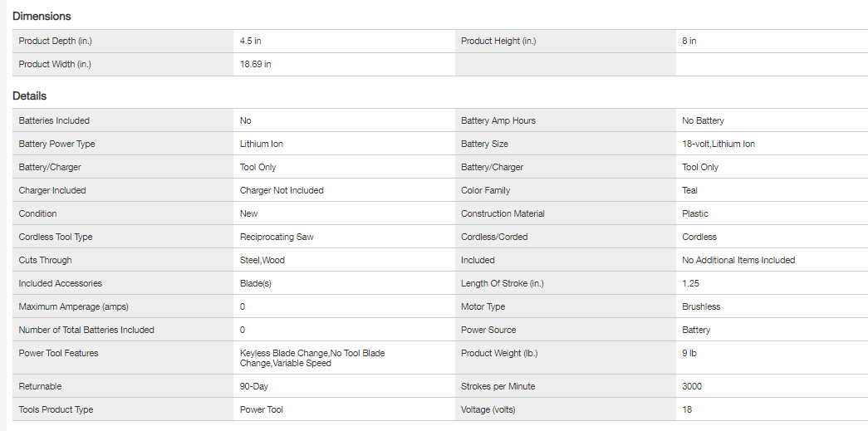Click the Strokes per Minute label
The width and height of the screenshot is (868, 431).
[498, 386]
